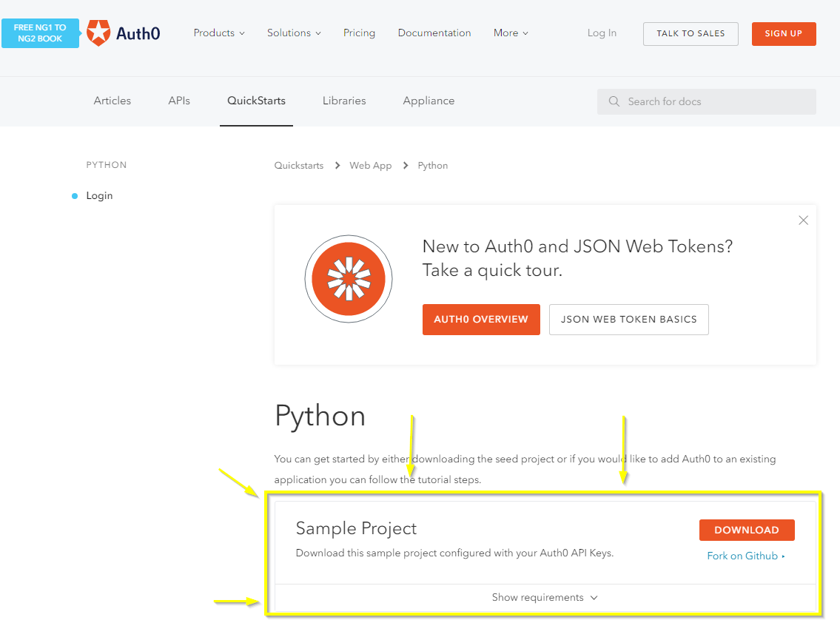
Task: Click Python in the breadcrumb
Action: click(433, 166)
